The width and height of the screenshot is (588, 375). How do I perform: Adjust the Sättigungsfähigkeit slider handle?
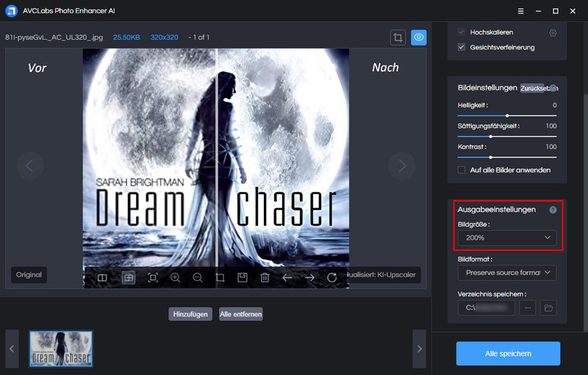[x=490, y=137]
